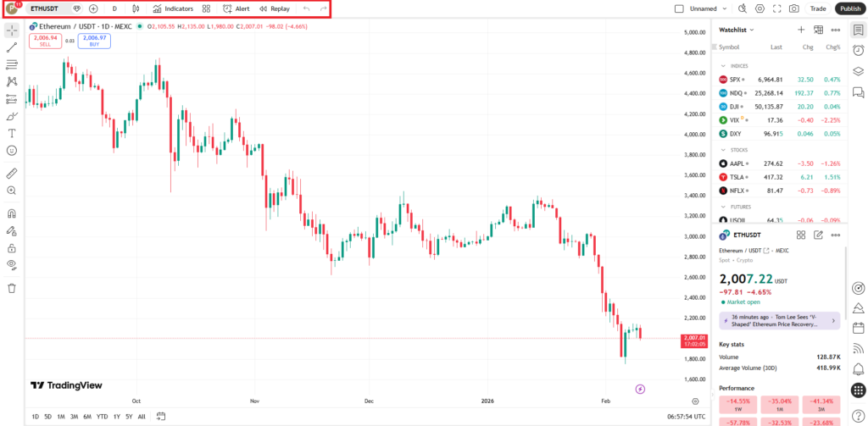Viewport: 868px width, 426px height.
Task: Open the Watchlist dropdown menu
Action: pos(736,30)
